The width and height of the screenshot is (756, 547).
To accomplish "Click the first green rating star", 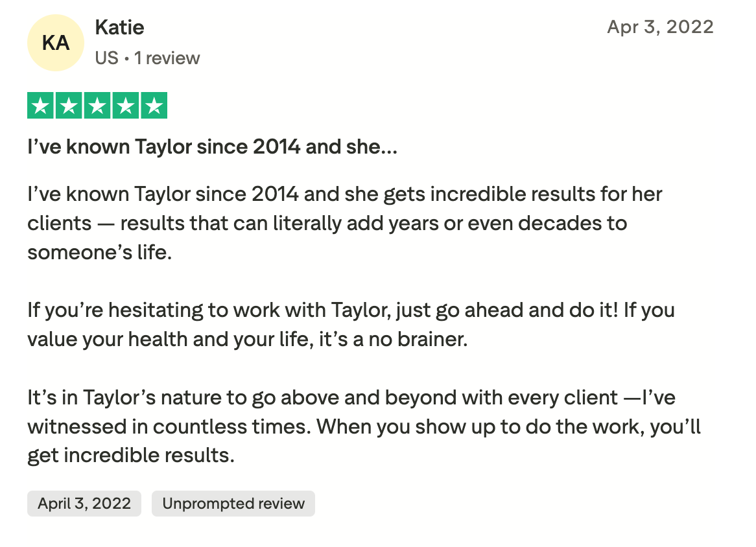I will click(x=41, y=106).
